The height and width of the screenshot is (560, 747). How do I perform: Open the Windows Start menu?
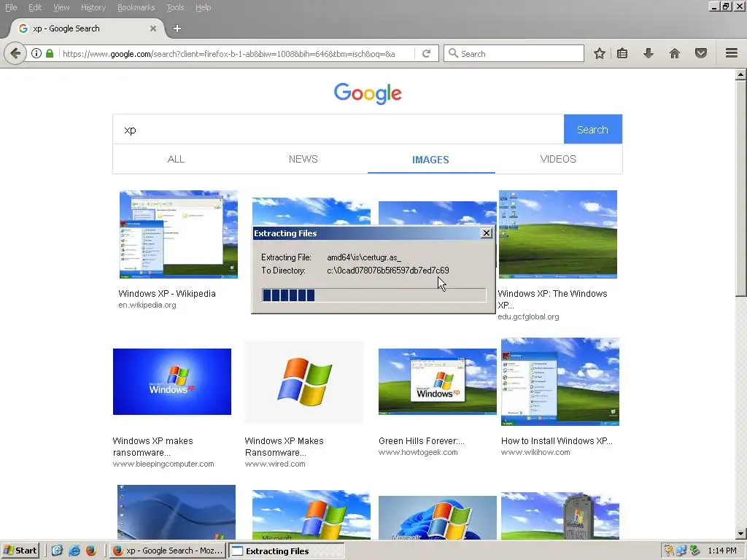[x=20, y=551]
